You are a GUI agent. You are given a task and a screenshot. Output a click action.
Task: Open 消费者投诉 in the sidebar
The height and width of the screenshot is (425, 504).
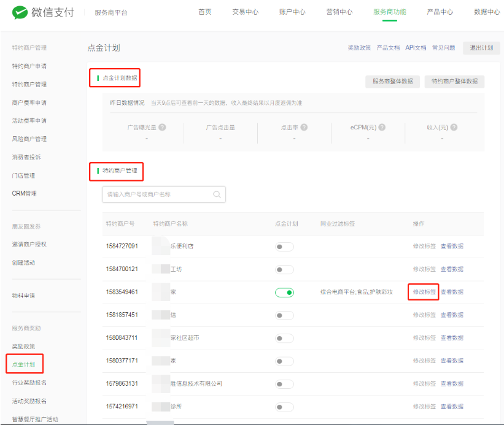26,157
